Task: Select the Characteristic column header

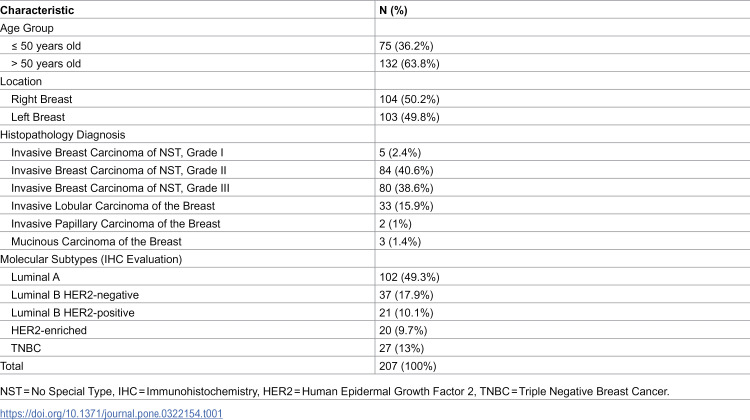Action: (37, 10)
